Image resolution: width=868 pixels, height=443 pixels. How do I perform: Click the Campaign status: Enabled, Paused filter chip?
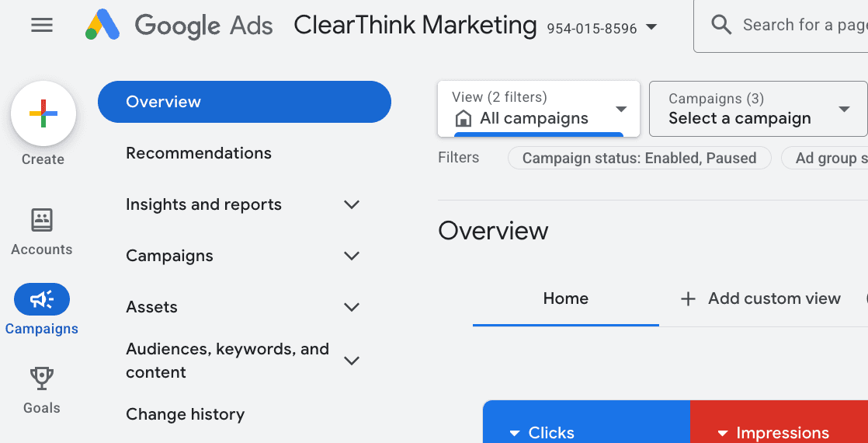point(640,158)
